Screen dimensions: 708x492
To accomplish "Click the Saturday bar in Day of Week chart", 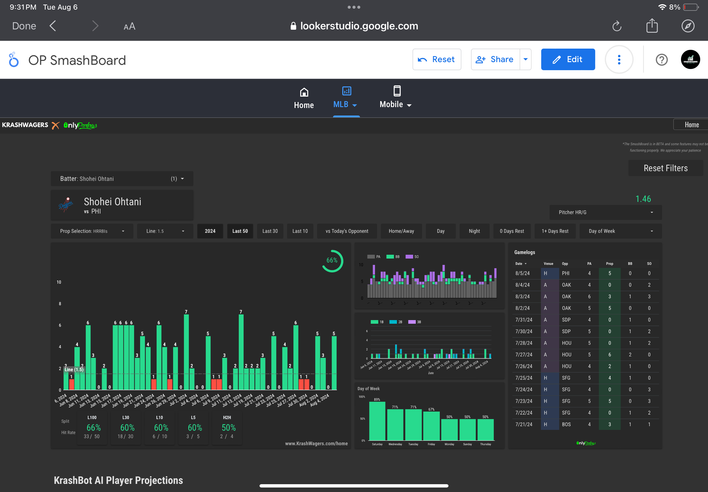I will point(377,421).
